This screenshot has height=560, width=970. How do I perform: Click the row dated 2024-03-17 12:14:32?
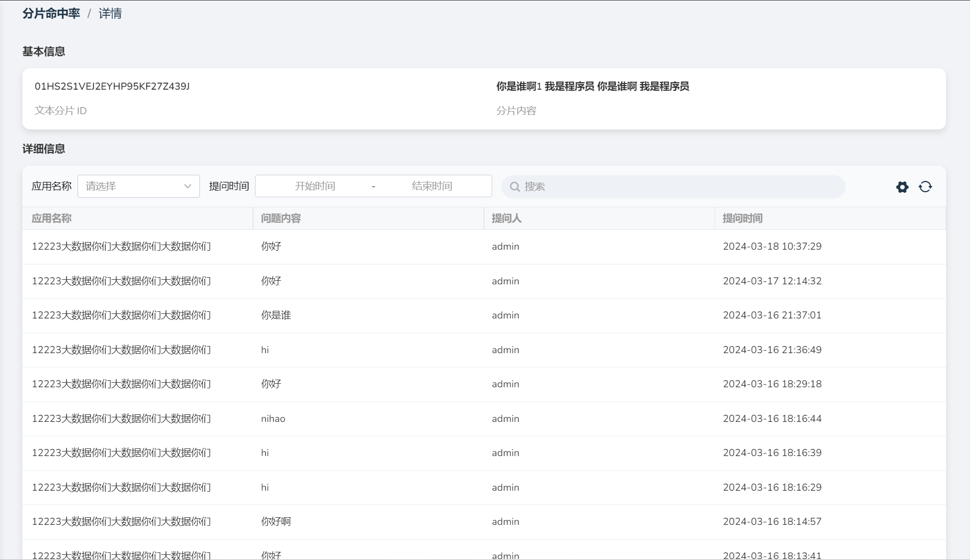click(772, 281)
